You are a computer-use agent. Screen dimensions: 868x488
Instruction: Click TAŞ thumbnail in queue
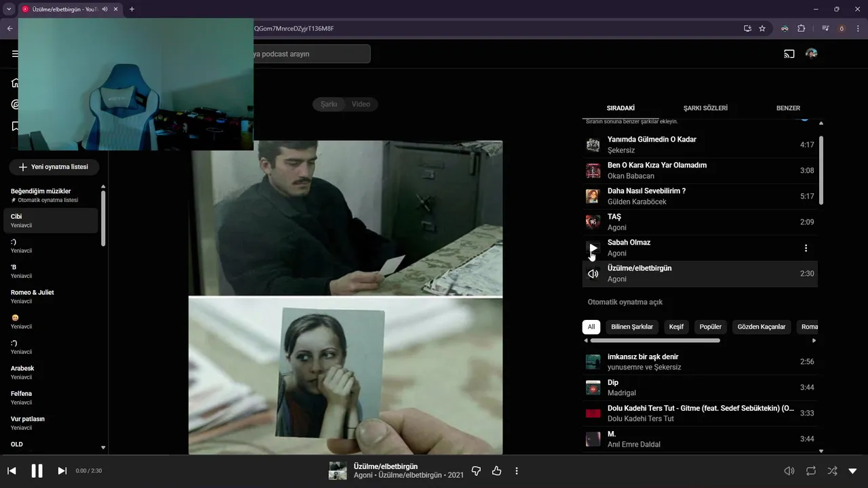point(593,222)
